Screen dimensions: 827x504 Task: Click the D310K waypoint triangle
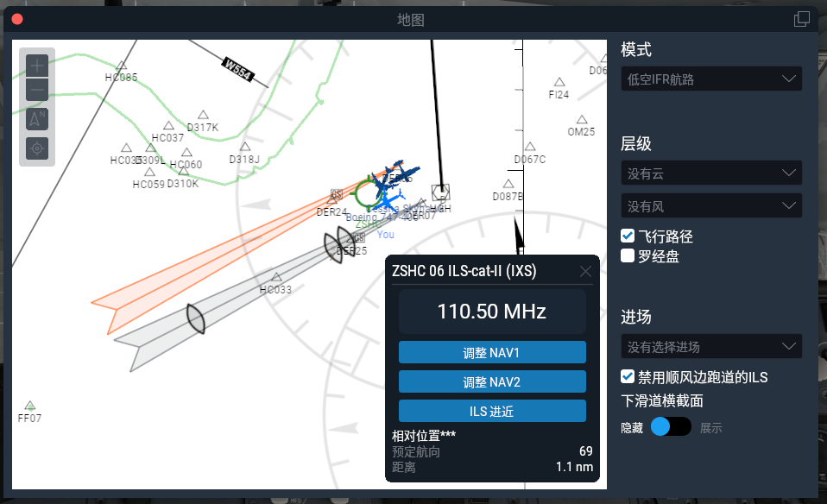(184, 171)
